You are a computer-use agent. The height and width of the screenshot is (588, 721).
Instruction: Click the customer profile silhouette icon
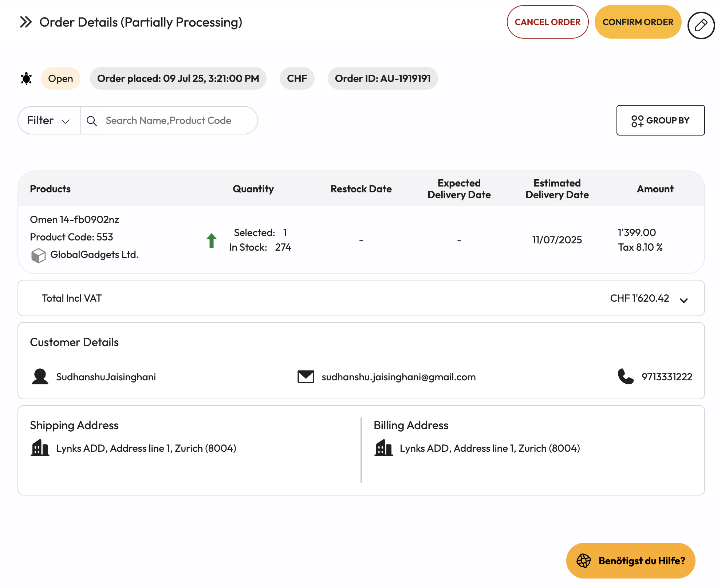pyautogui.click(x=40, y=377)
